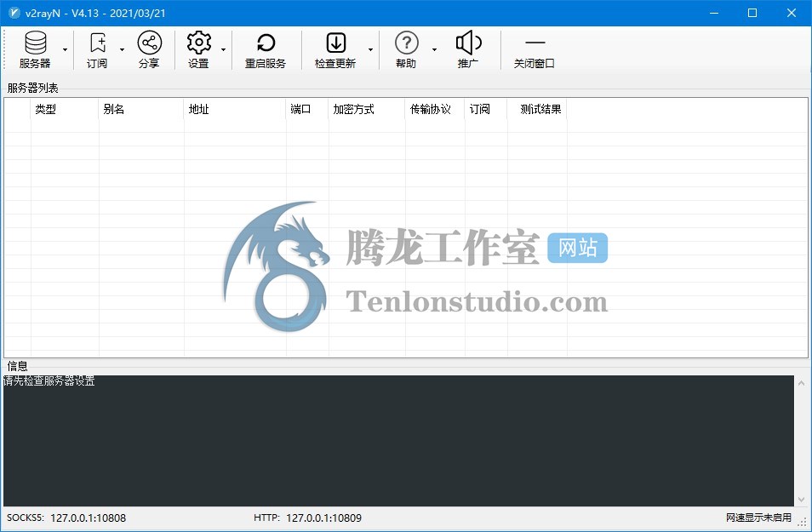Screen dimensions: 812x532
Task: Click 关闭窗口 (Close window) toolbar button
Action: (x=535, y=49)
